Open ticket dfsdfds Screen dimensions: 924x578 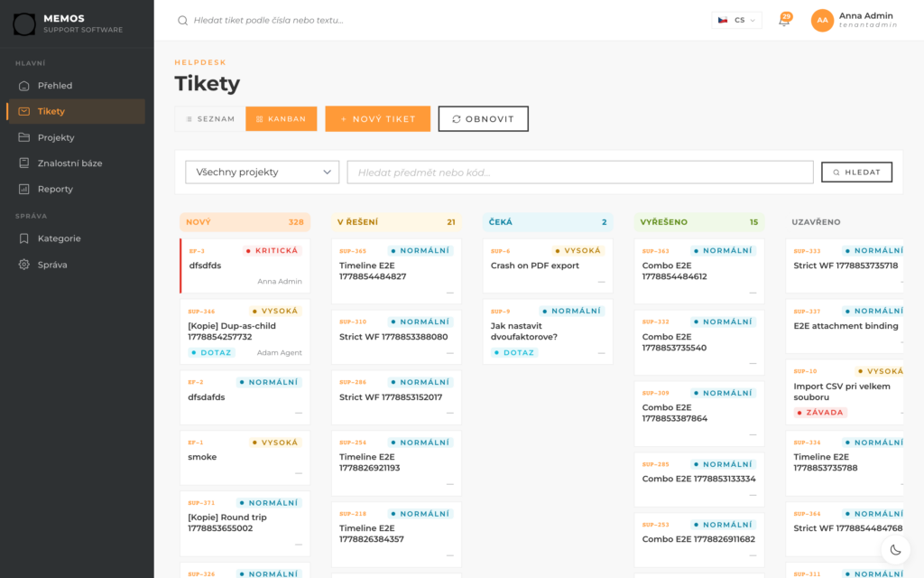click(x=245, y=266)
